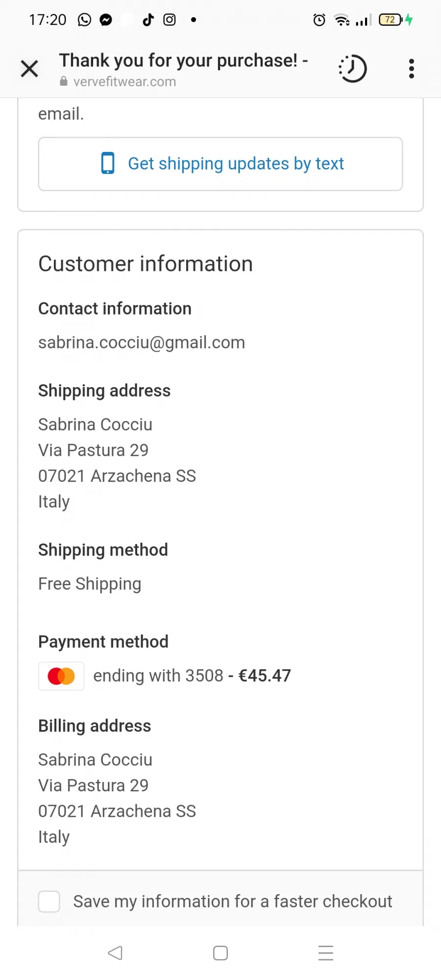Check Save my information for faster checkout
The image size is (441, 980).
coord(49,901)
